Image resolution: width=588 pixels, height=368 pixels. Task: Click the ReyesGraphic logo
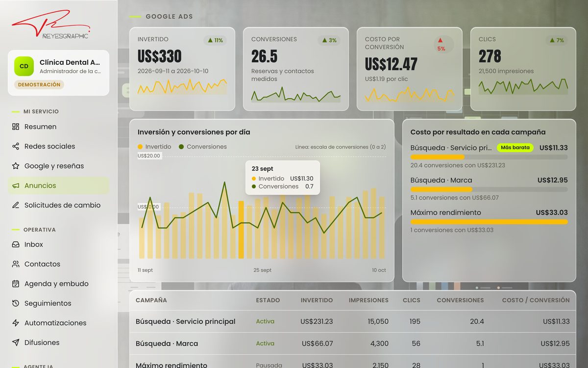point(51,25)
